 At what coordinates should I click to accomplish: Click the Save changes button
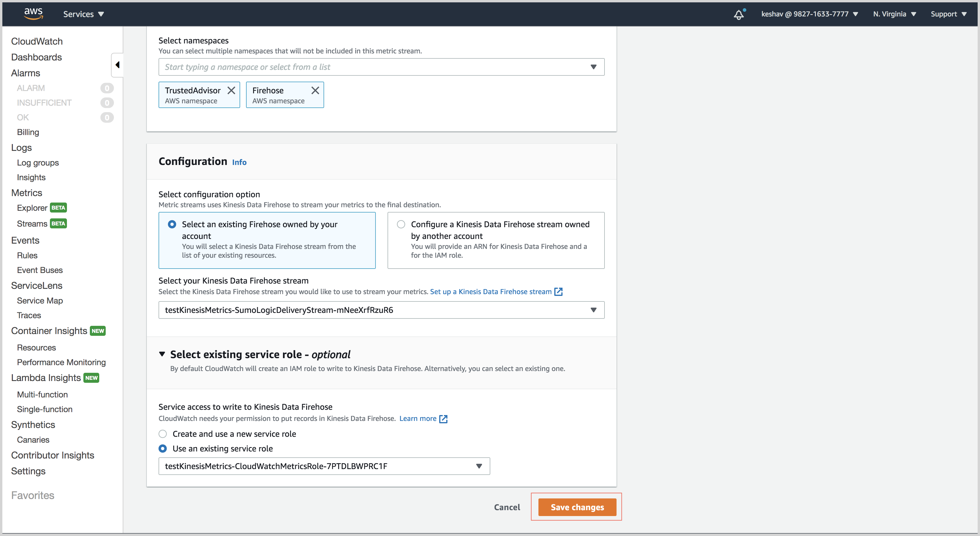point(577,508)
